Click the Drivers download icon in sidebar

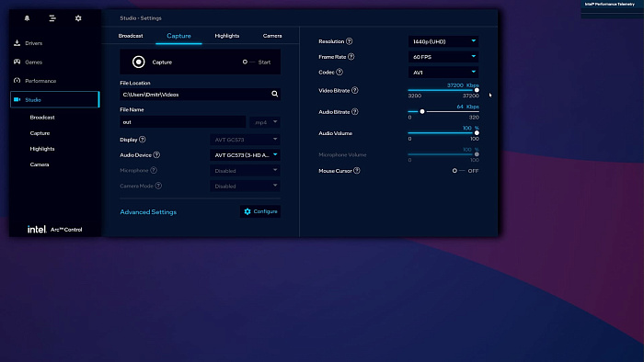pyautogui.click(x=17, y=42)
